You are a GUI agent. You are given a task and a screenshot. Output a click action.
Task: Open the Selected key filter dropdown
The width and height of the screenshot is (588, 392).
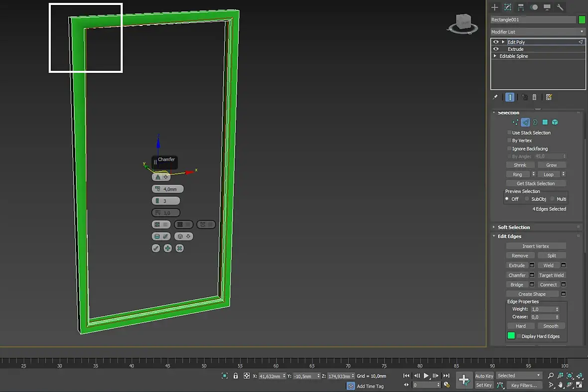[519, 376]
